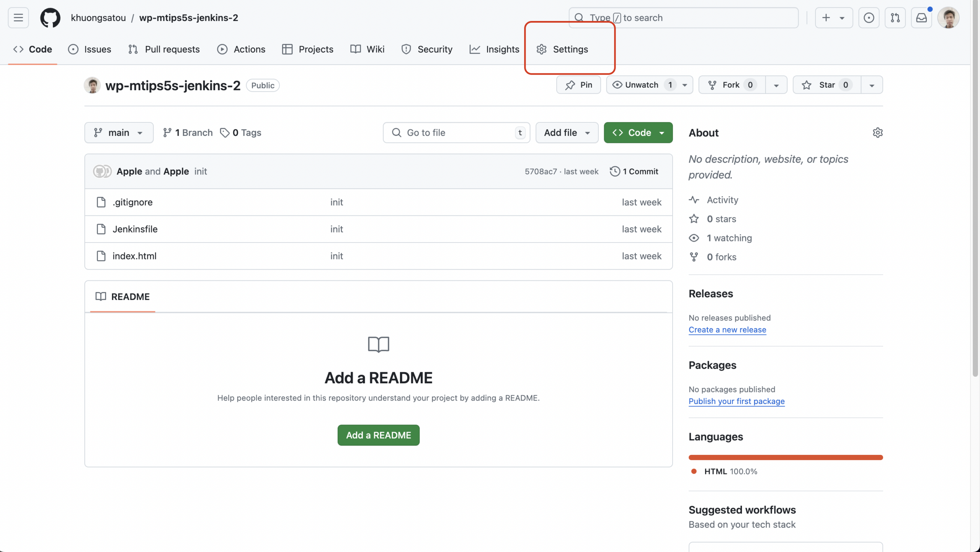Open the index.html file
The image size is (980, 552).
tap(134, 256)
